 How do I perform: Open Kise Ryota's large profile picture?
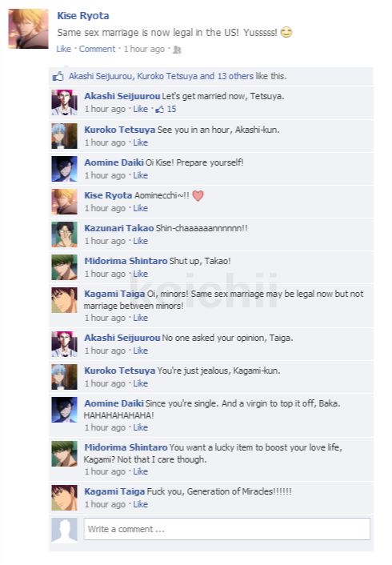tap(28, 29)
